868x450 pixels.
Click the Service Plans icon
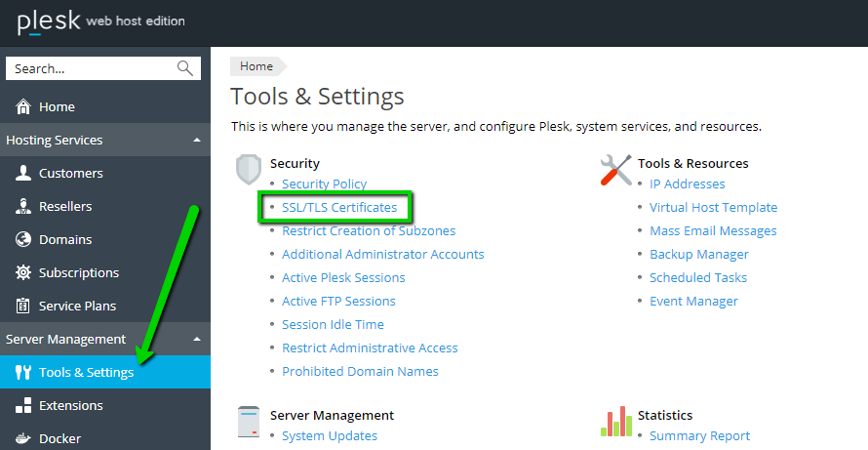coord(23,307)
